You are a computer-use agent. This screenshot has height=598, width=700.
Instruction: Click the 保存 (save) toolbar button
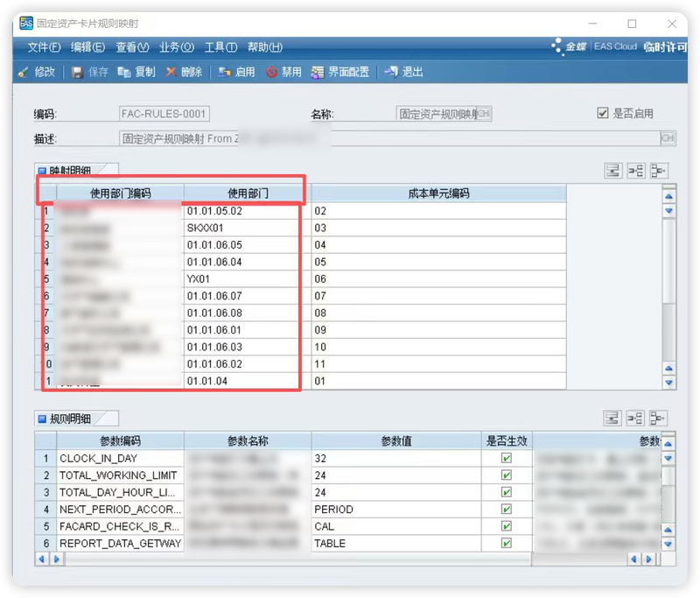pos(90,72)
